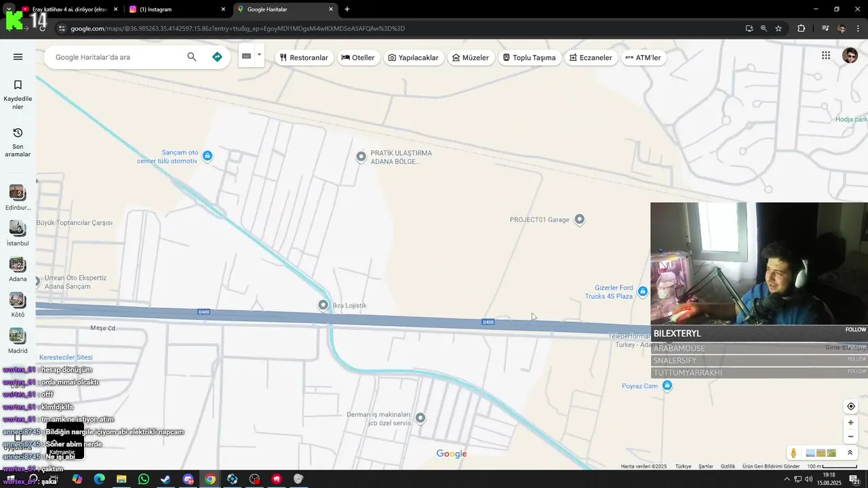Screen dimensions: 868x488
Task: Open Chrome media control icon
Action: pos(825,28)
